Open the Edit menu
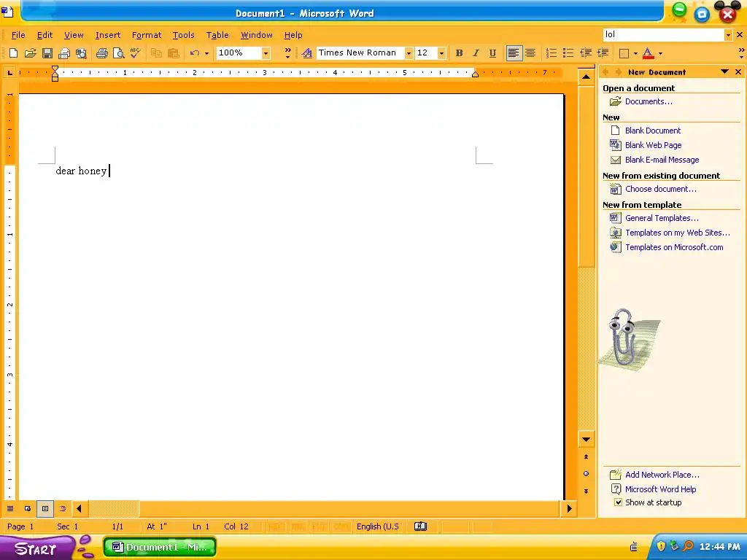Viewport: 747px width, 560px height. (x=44, y=35)
